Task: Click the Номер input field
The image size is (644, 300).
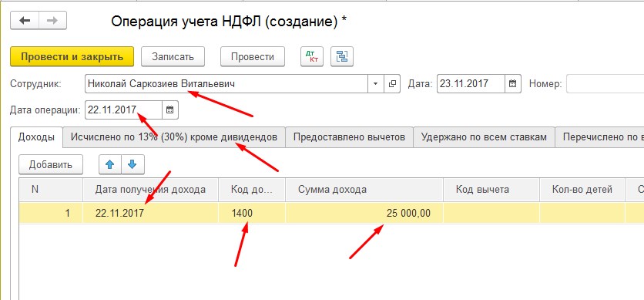Action: tap(605, 84)
